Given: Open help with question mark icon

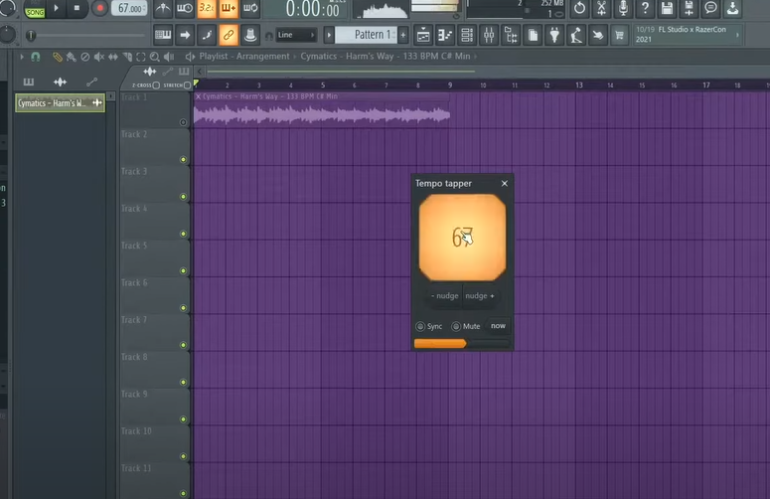Looking at the screenshot, I should (x=645, y=8).
